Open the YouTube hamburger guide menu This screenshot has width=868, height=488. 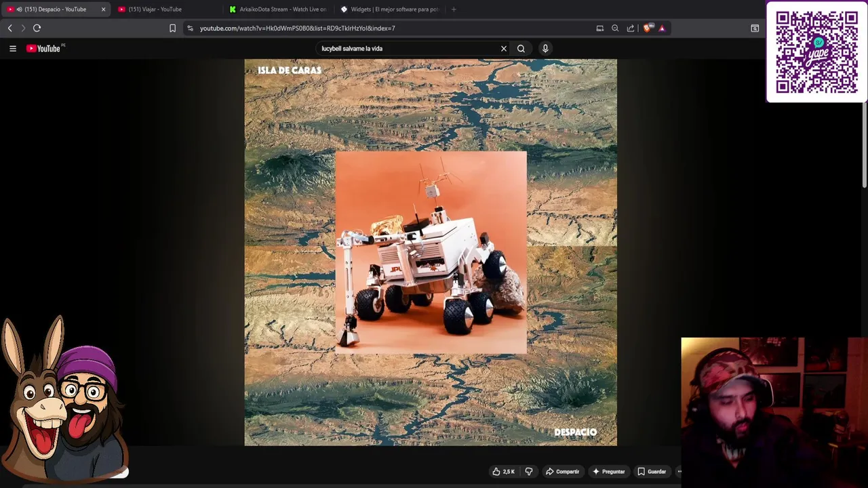[x=12, y=48]
